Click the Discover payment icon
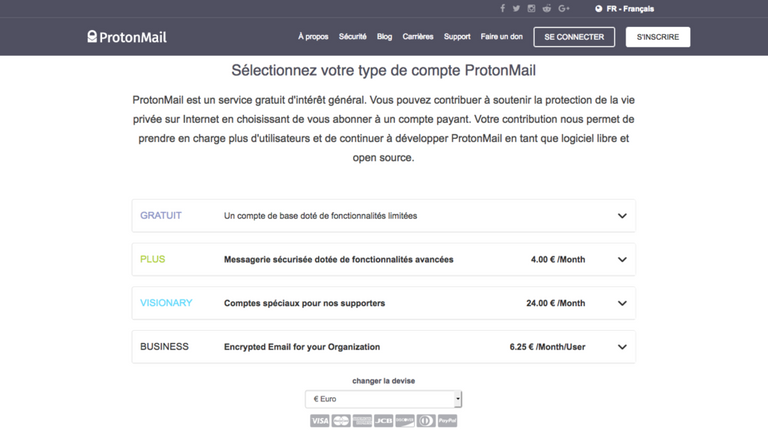 [405, 421]
